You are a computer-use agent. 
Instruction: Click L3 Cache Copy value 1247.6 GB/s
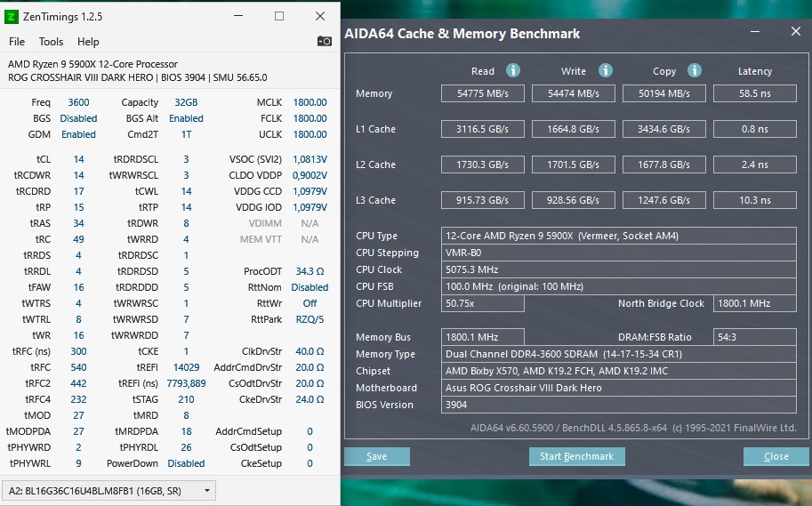coord(663,200)
